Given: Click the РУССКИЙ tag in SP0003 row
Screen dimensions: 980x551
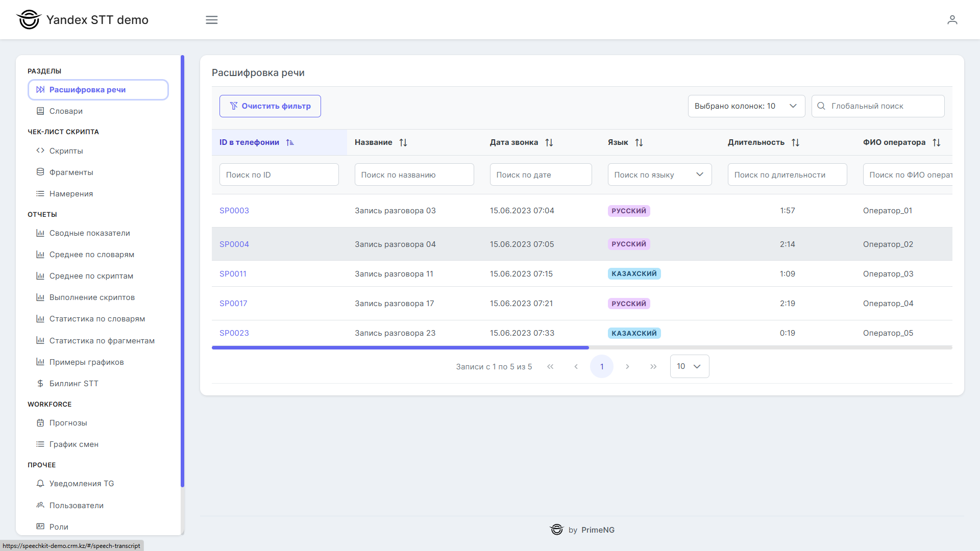Looking at the screenshot, I should (x=629, y=211).
